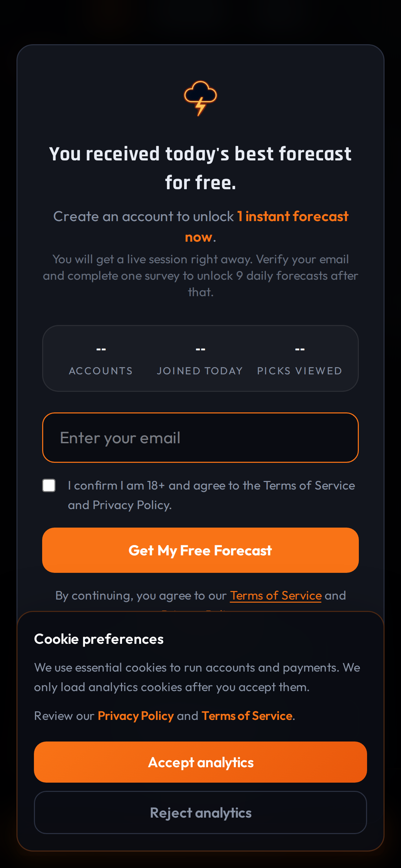The image size is (401, 868).
Task: Tick the 18+ age confirmation checkbox
Action: tap(49, 485)
